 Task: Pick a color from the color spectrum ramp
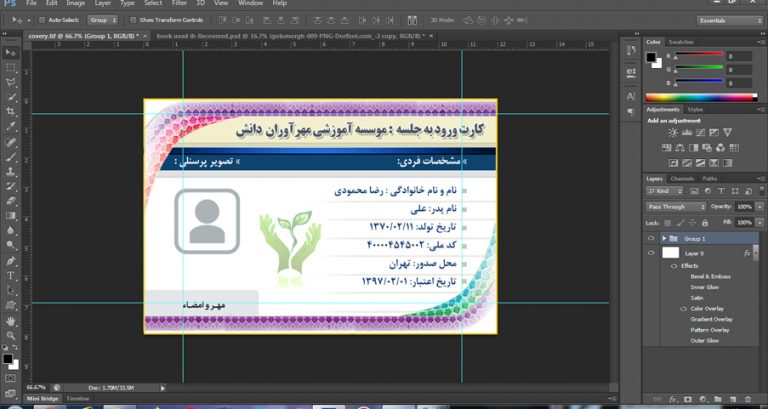[x=701, y=97]
